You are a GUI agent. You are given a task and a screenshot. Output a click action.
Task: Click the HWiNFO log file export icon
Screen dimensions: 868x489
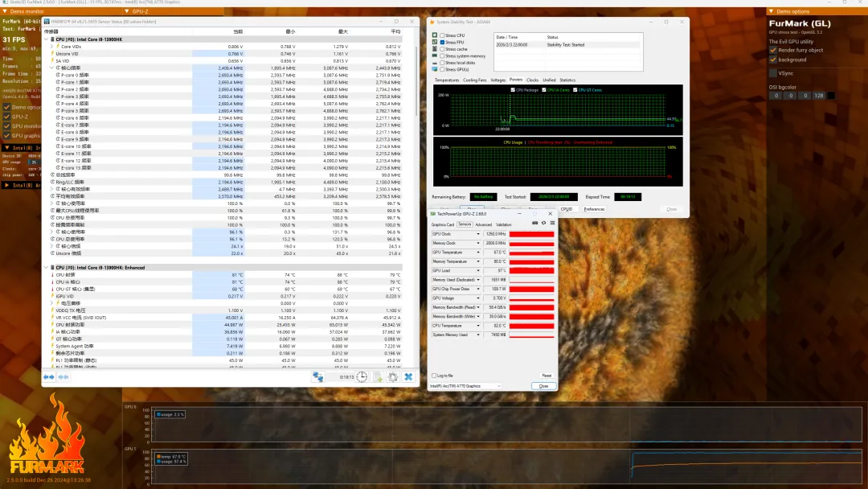(378, 376)
